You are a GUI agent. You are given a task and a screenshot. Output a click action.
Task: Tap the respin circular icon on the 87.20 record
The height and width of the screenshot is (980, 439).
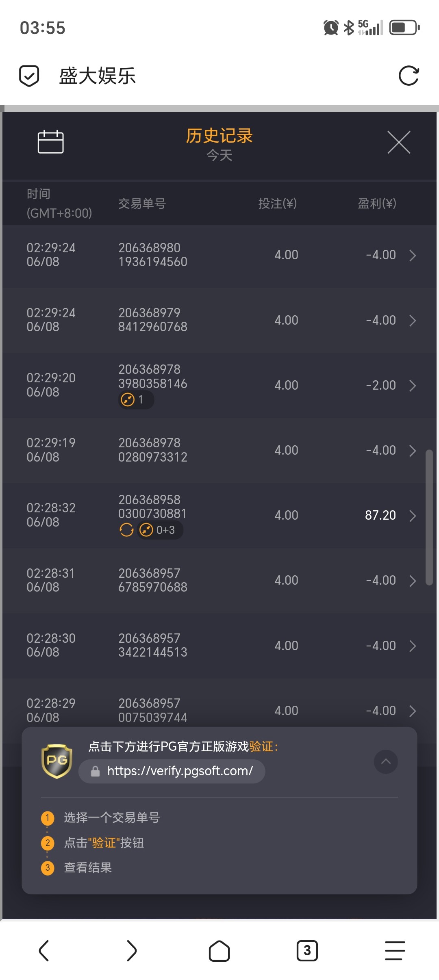[x=126, y=530]
